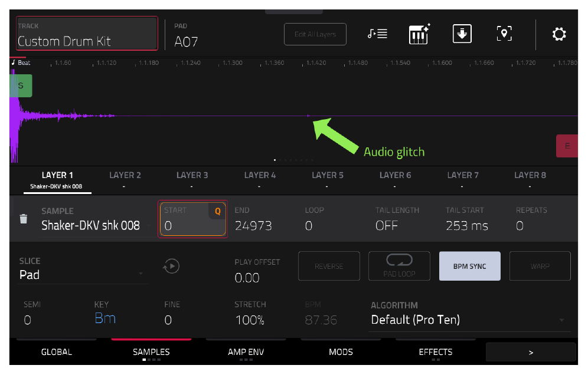The height and width of the screenshot is (375, 588).
Task: Open the Amp Env tab
Action: (246, 352)
